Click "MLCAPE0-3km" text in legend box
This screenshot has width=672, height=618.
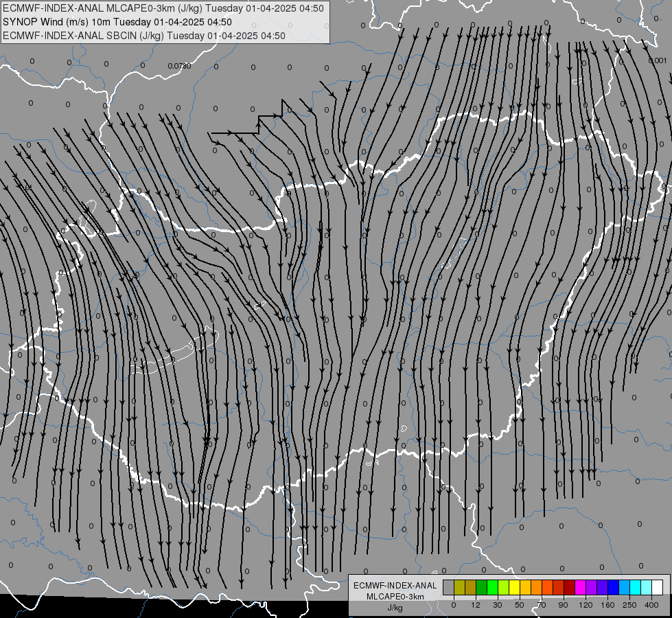[395, 597]
